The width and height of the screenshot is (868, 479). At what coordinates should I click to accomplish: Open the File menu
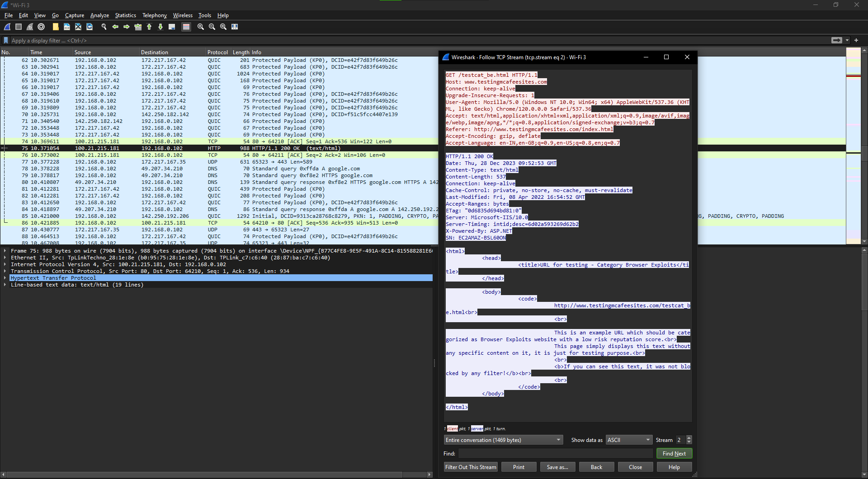[x=9, y=15]
